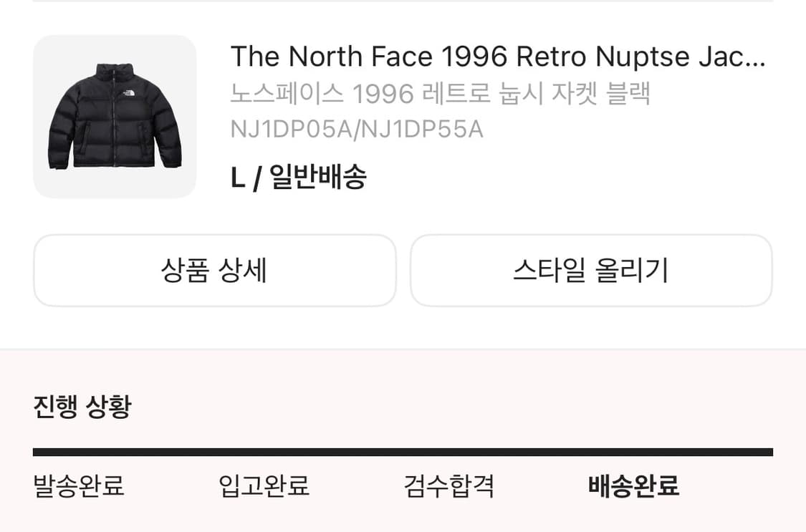
Task: Tap the bold 배송완료 delivery status
Action: [633, 485]
